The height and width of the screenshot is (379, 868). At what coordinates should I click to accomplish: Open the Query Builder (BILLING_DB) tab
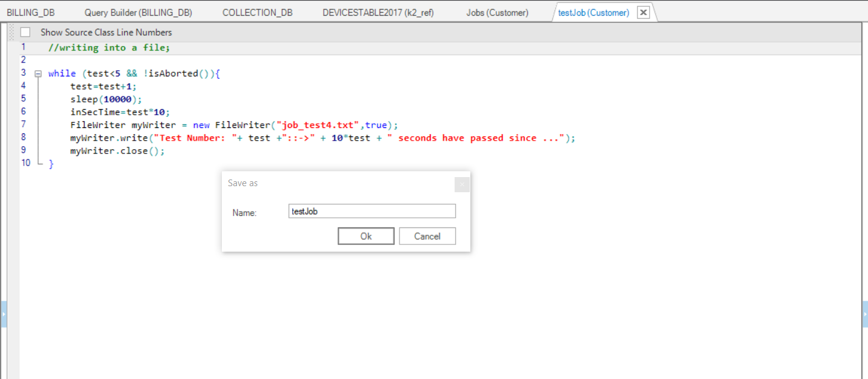coord(138,13)
